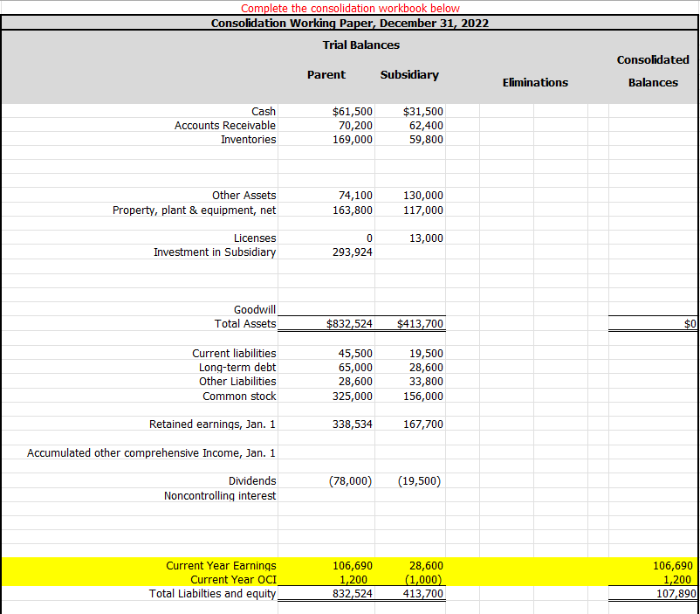Select Subsidiary Current Year Earnings 28,600
700x614 pixels.
(x=426, y=566)
